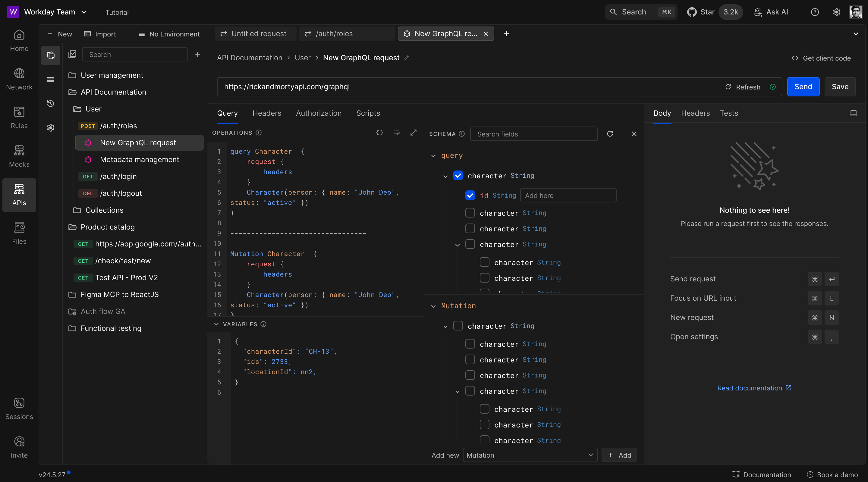This screenshot has height=482, width=868.
Task: Open a new tab with plus icon
Action: coord(506,34)
